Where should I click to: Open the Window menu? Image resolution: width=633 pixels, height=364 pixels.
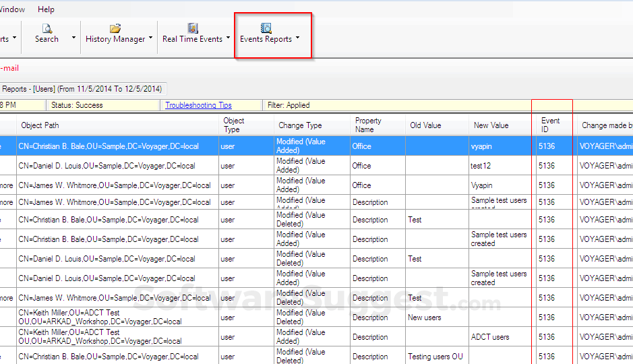point(13,9)
